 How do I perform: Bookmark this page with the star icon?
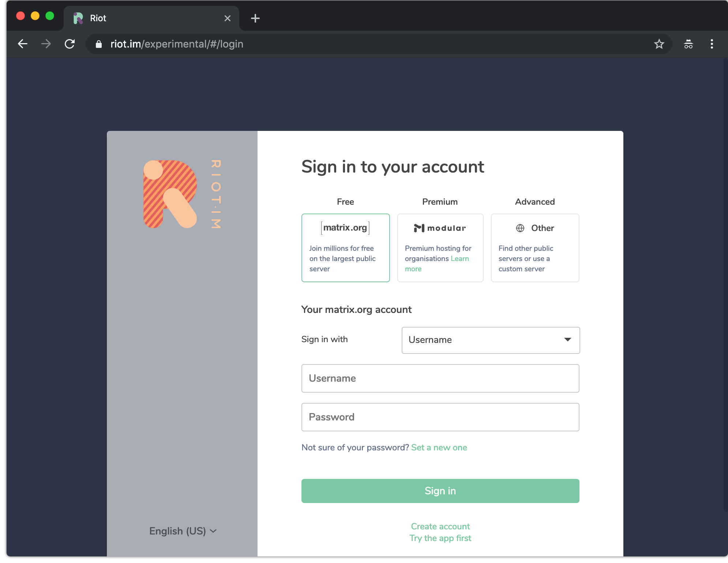[659, 44]
